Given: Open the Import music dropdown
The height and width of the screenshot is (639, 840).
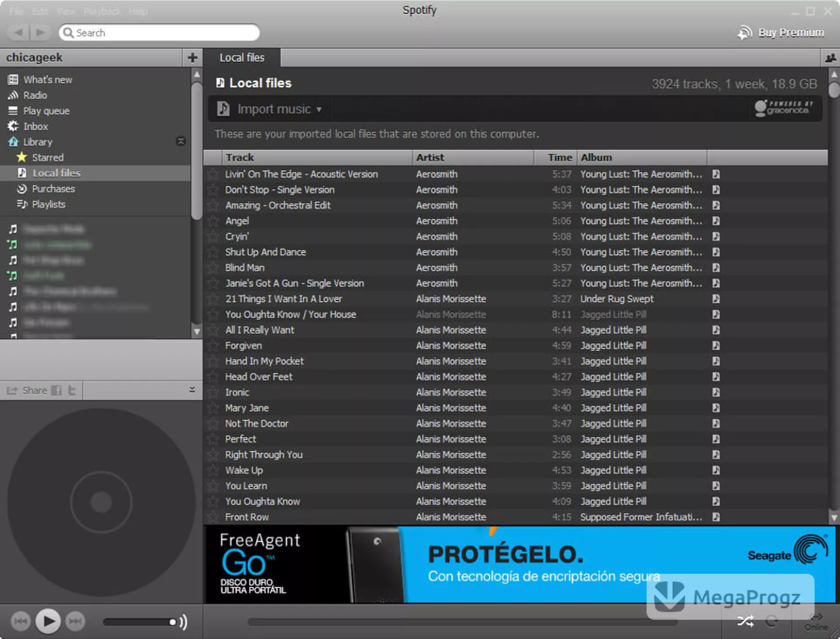Looking at the screenshot, I should 269,109.
